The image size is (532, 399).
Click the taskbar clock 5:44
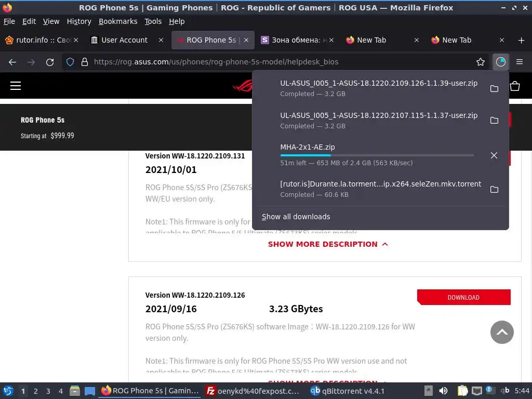coord(522,391)
